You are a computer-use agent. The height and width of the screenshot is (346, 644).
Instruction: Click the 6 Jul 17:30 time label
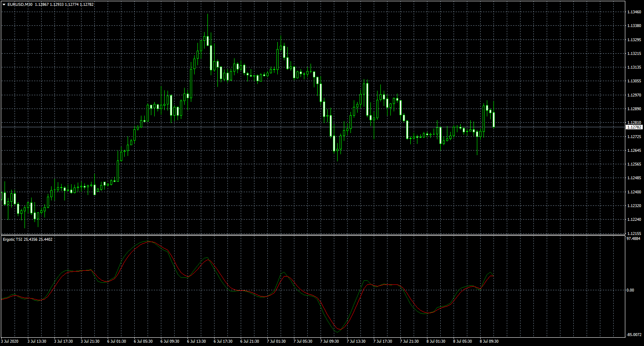point(223,341)
